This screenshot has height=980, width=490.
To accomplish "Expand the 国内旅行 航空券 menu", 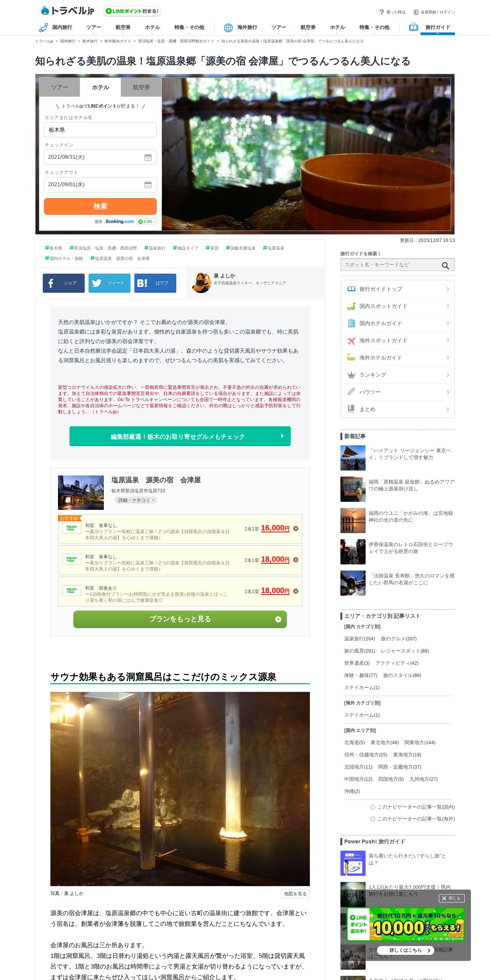I will click(x=123, y=28).
